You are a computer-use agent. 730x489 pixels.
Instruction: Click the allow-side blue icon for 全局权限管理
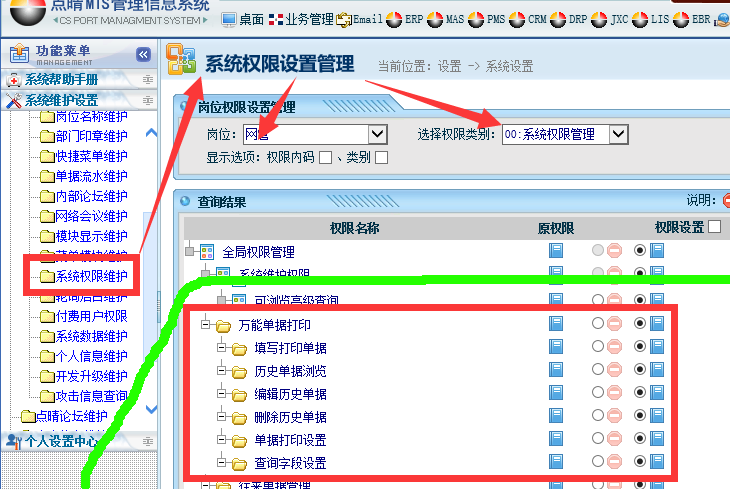(657, 251)
